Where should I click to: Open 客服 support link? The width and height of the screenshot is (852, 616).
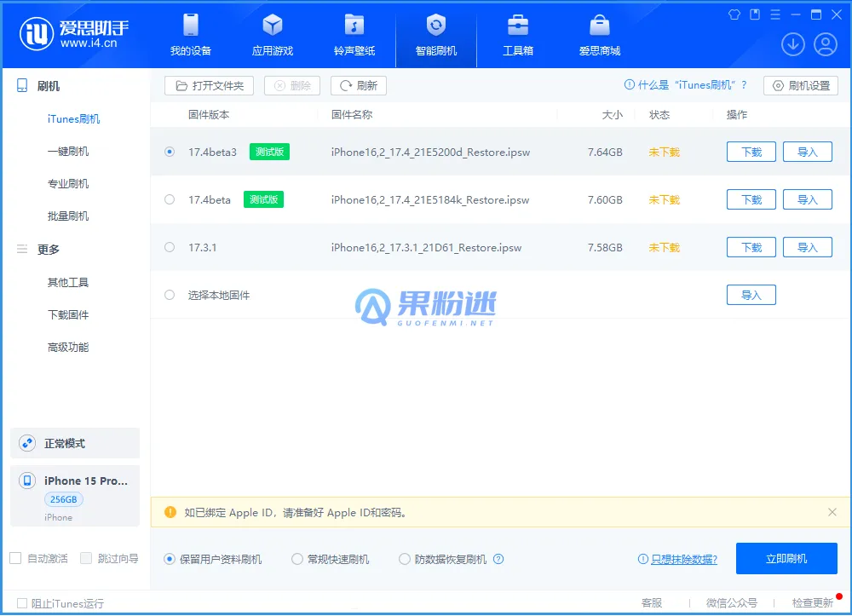tap(652, 603)
